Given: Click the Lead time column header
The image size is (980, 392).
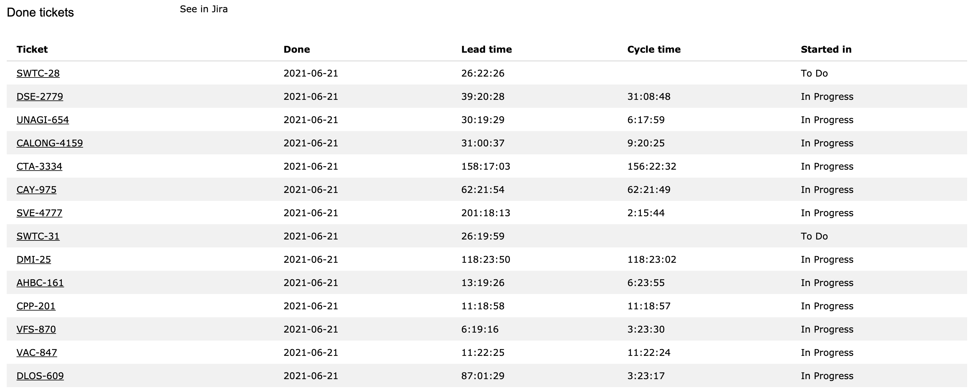Looking at the screenshot, I should (x=487, y=50).
